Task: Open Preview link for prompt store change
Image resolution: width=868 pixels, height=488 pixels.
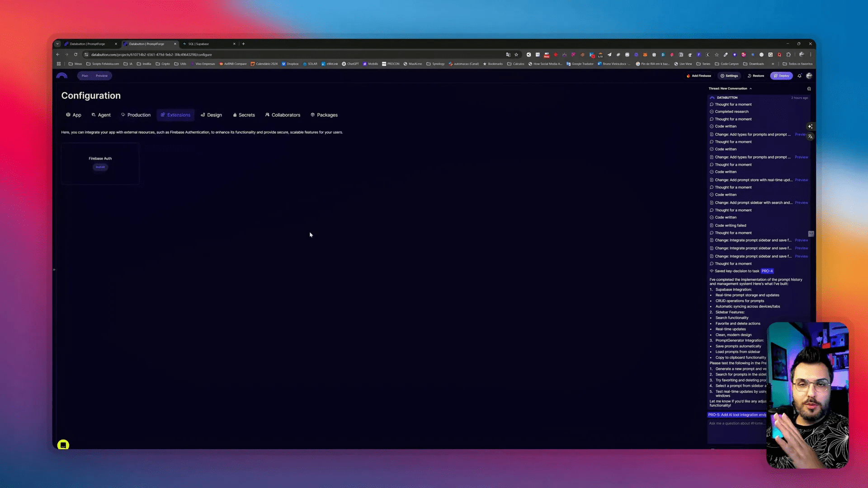Action: click(x=801, y=180)
